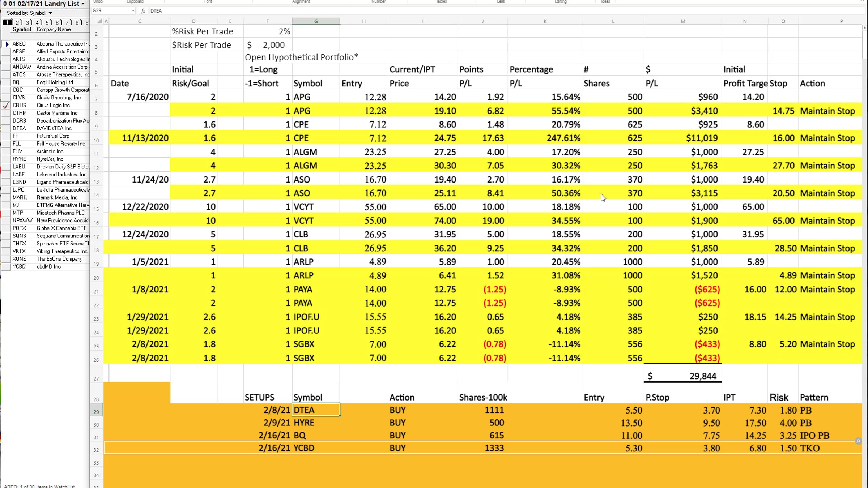This screenshot has width=868, height=488.
Task: Click the VCYT entry 55.00 cell in row 15
Action: point(364,207)
